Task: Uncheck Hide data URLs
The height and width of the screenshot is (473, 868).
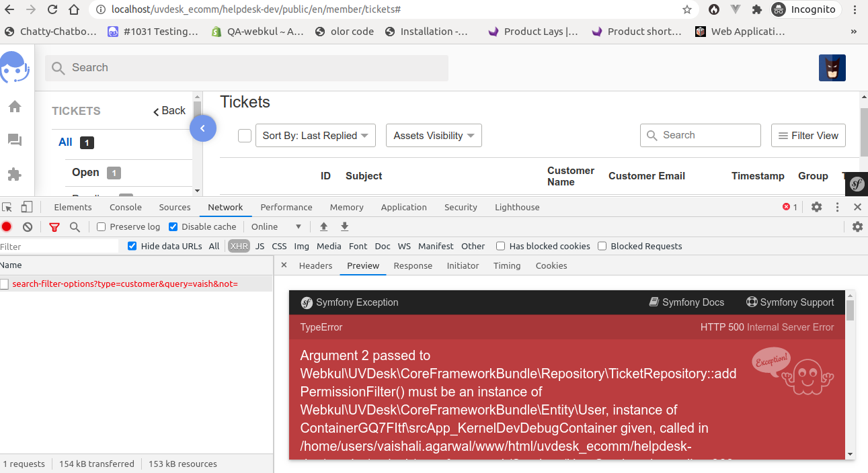Action: coord(132,246)
